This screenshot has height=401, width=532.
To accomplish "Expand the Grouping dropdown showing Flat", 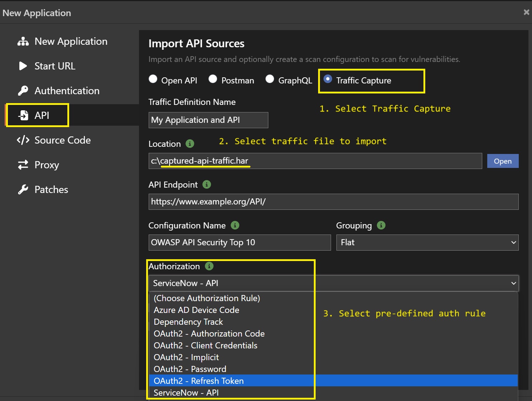I will tap(427, 243).
